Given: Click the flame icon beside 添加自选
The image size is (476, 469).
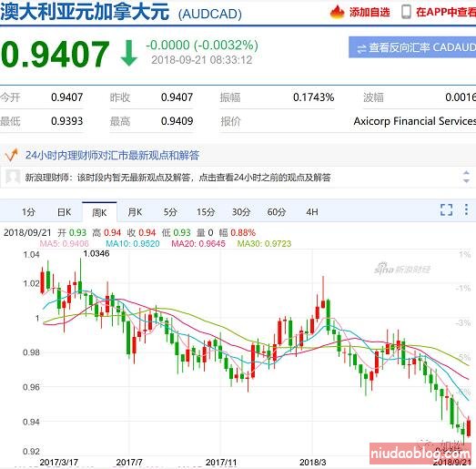Looking at the screenshot, I should (338, 12).
